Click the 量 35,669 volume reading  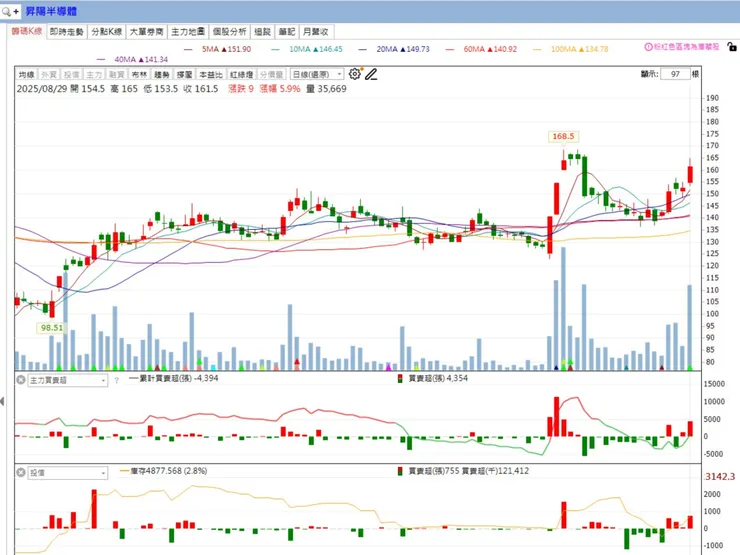(x=326, y=89)
